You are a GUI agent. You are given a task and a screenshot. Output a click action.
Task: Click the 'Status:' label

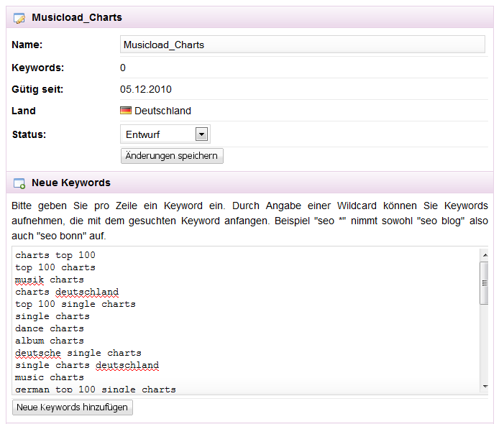click(x=29, y=134)
